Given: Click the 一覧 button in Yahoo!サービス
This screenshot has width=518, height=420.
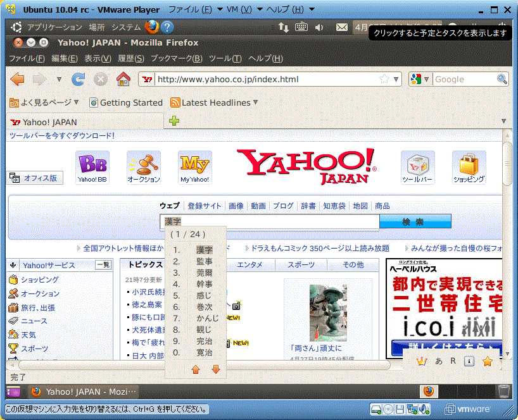Looking at the screenshot, I should (103, 264).
